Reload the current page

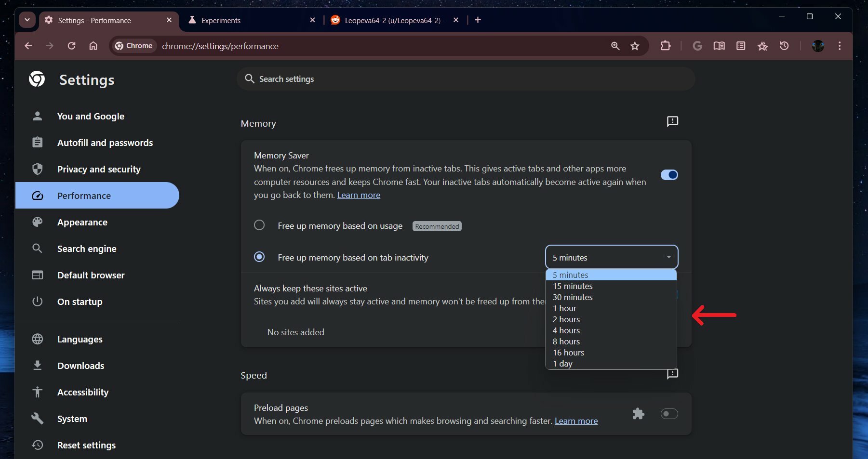pyautogui.click(x=71, y=46)
